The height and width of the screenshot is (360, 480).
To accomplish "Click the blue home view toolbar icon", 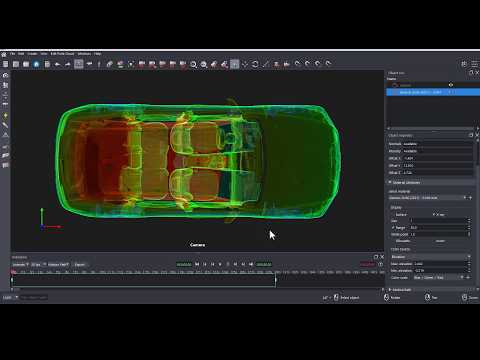I will (x=36, y=64).
